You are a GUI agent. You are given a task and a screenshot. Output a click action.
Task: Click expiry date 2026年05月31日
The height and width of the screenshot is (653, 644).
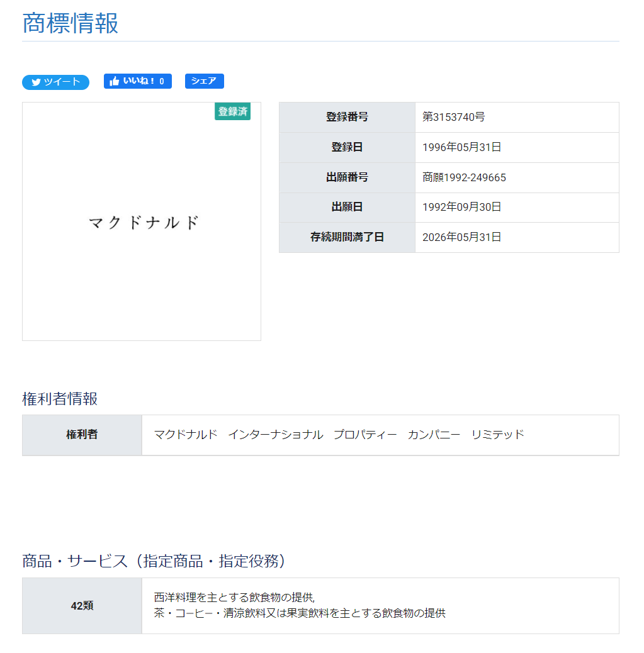click(461, 237)
